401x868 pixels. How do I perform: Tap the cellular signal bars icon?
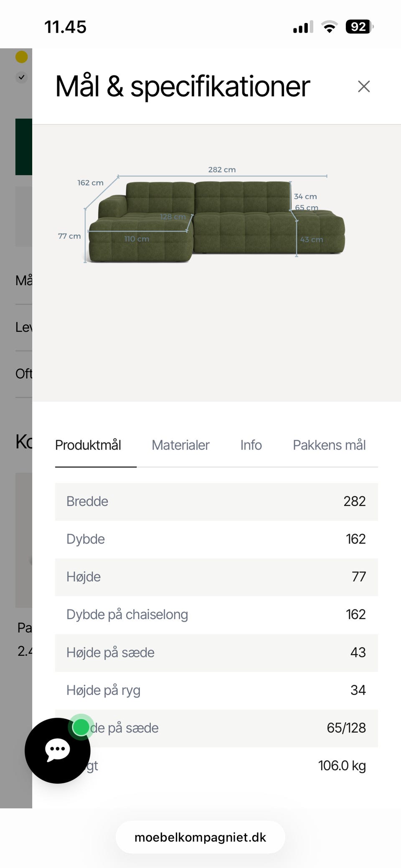[x=303, y=27]
